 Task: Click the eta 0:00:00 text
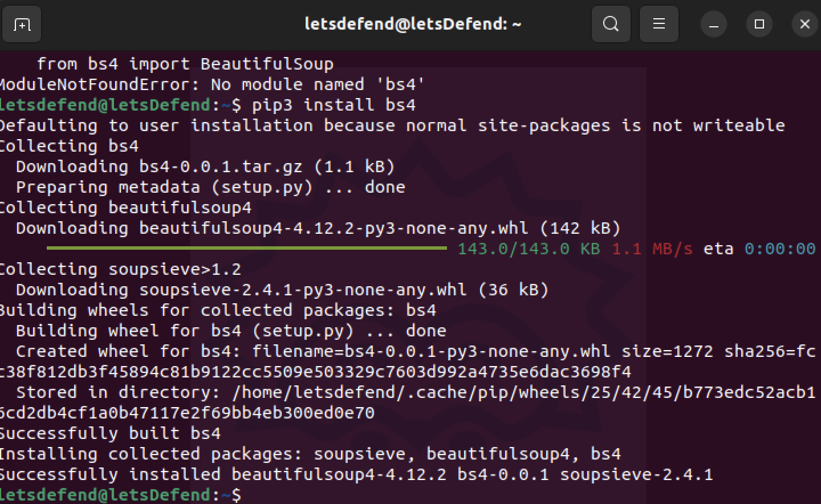pyautogui.click(x=759, y=249)
